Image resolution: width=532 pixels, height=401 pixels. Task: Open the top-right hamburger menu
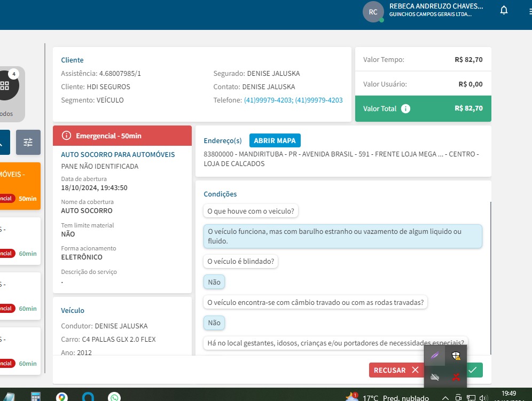tap(529, 11)
